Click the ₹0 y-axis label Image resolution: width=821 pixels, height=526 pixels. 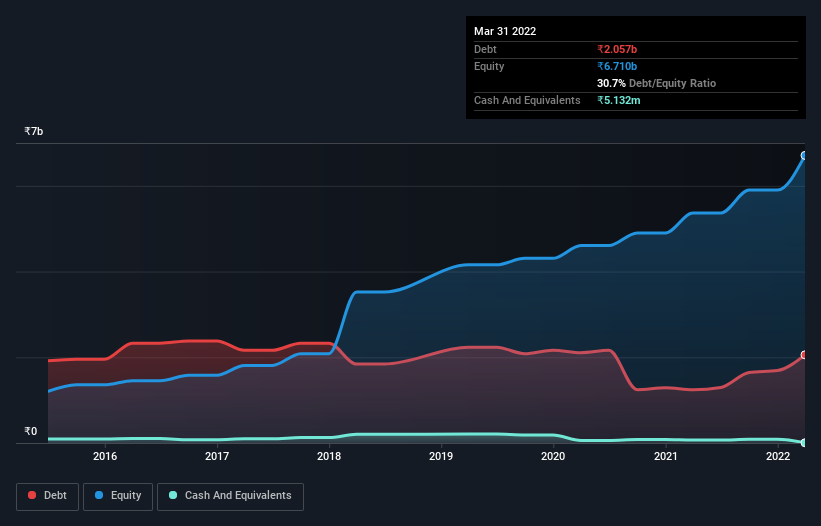point(31,431)
